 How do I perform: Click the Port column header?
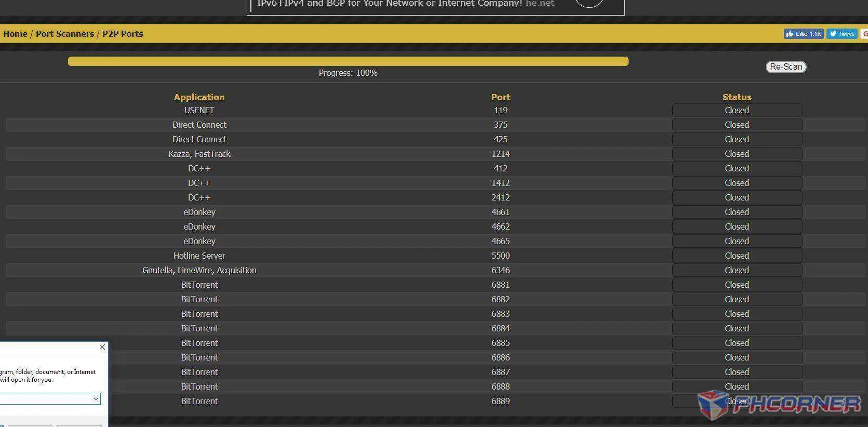(x=501, y=97)
